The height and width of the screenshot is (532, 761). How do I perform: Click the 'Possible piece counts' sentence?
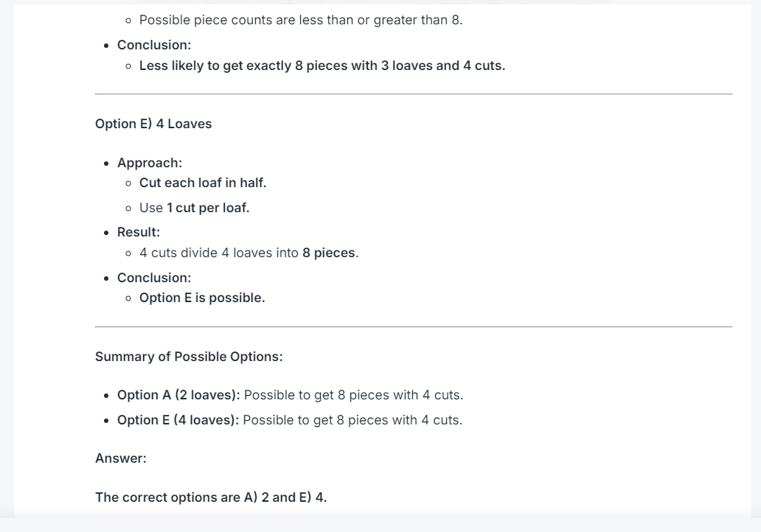pyautogui.click(x=301, y=20)
